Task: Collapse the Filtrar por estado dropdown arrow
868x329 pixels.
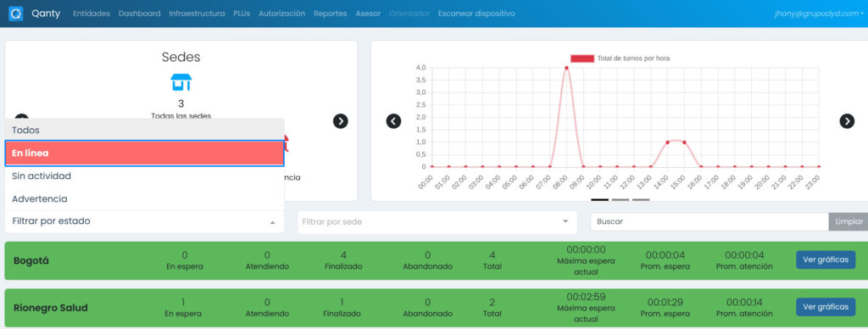Action: 272,222
